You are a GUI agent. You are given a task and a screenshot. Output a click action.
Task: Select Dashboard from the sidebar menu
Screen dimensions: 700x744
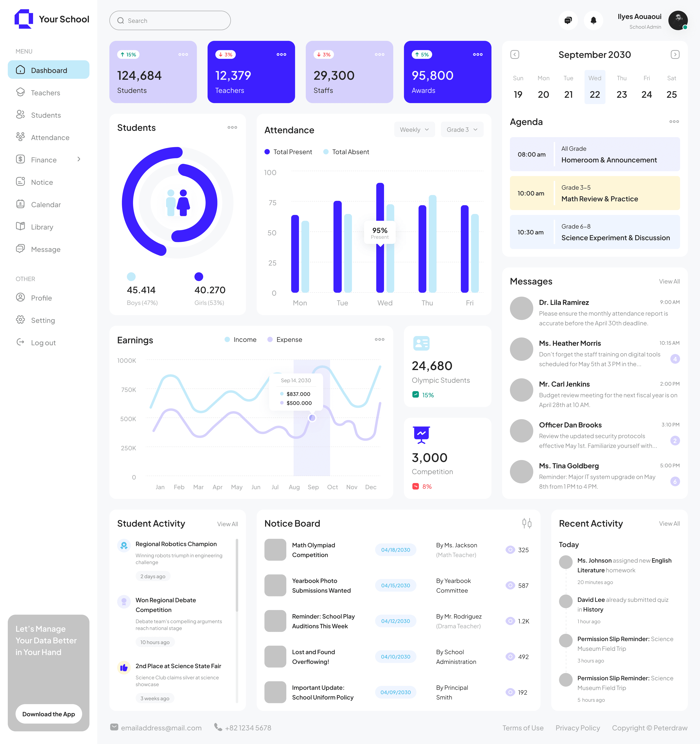(x=48, y=70)
